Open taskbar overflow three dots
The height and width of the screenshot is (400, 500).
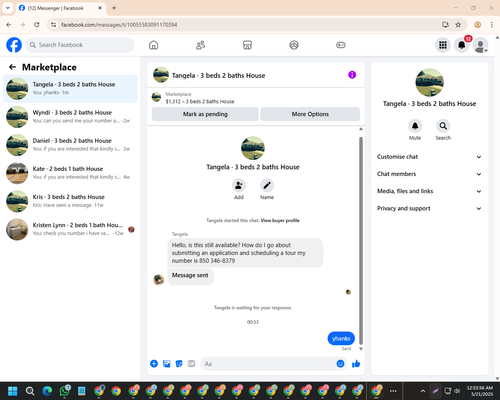point(393,391)
